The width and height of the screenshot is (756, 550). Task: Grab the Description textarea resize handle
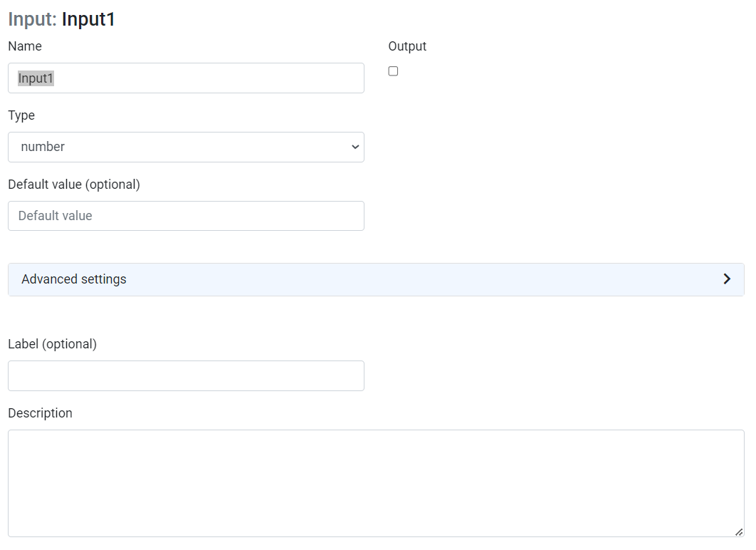(739, 531)
